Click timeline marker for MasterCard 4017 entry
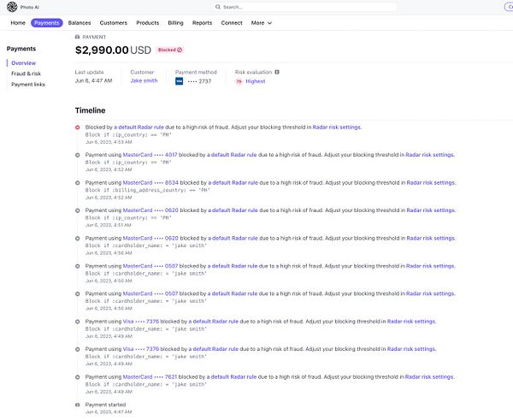The height and width of the screenshot is (420, 513). [x=78, y=155]
